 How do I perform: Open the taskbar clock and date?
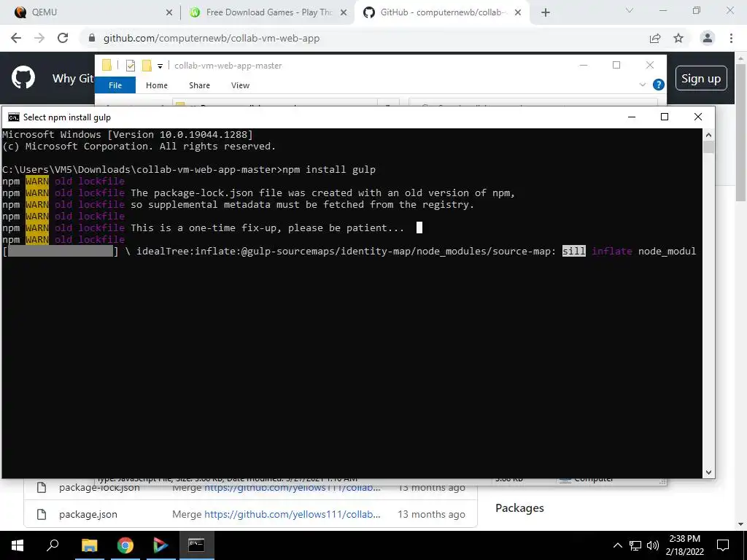coord(684,545)
